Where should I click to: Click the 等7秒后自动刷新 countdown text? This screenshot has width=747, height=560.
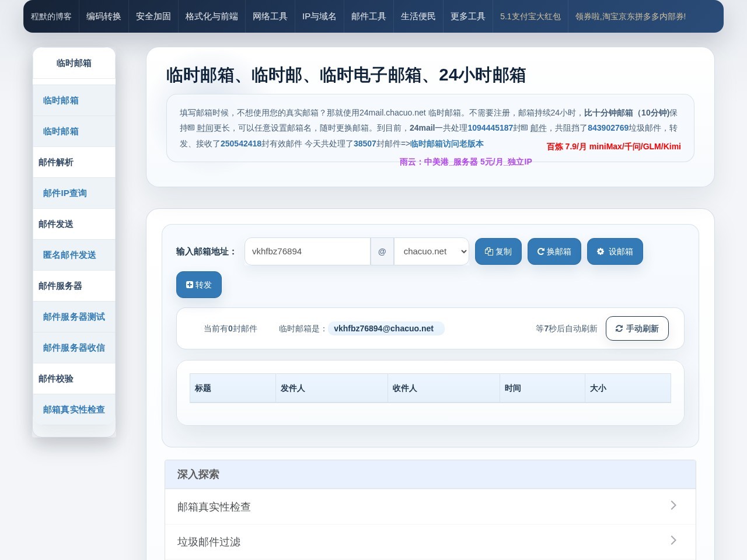point(567,328)
